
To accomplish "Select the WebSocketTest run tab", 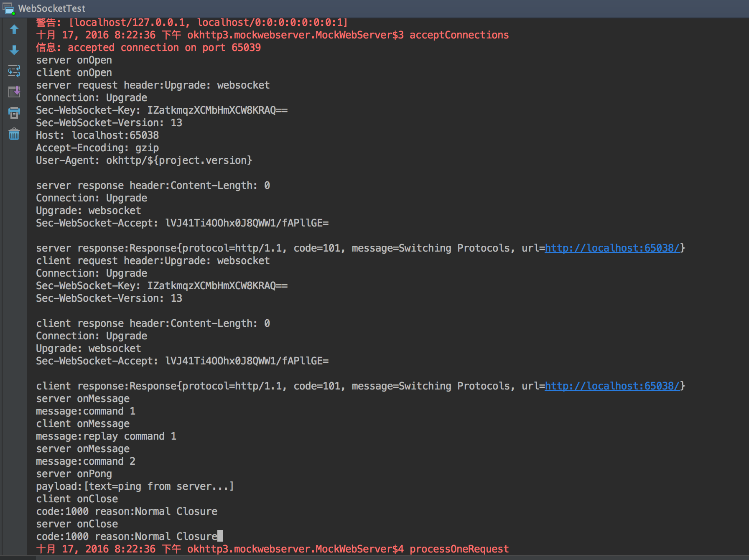I will pos(52,8).
